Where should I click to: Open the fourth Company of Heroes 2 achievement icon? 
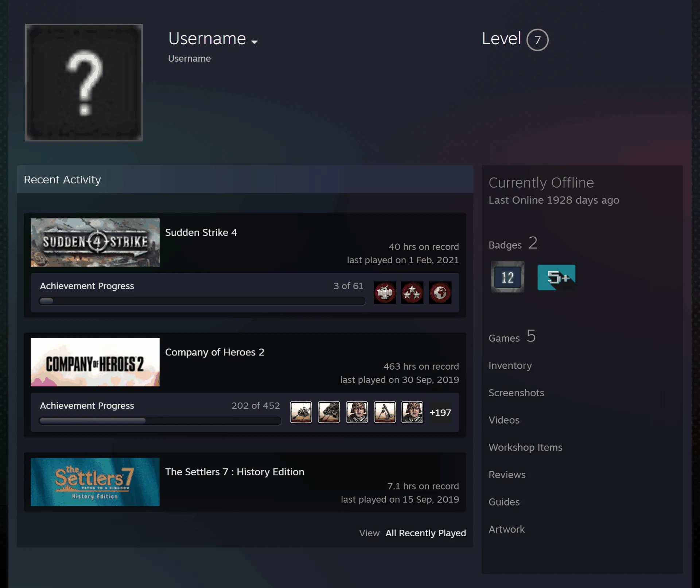point(385,412)
